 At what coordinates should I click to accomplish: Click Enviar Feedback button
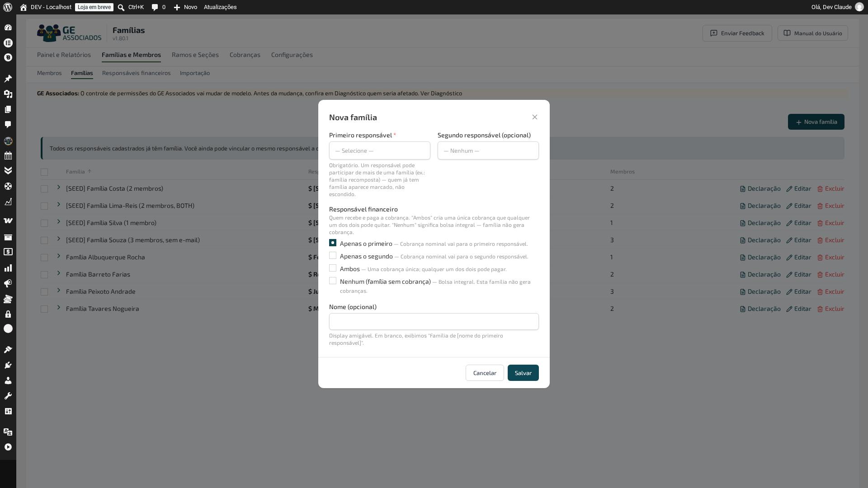[737, 33]
